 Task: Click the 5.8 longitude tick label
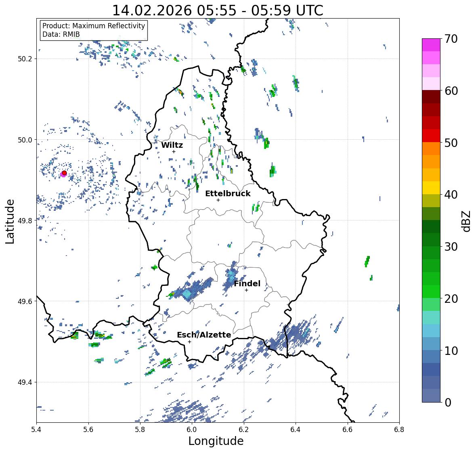coord(140,430)
